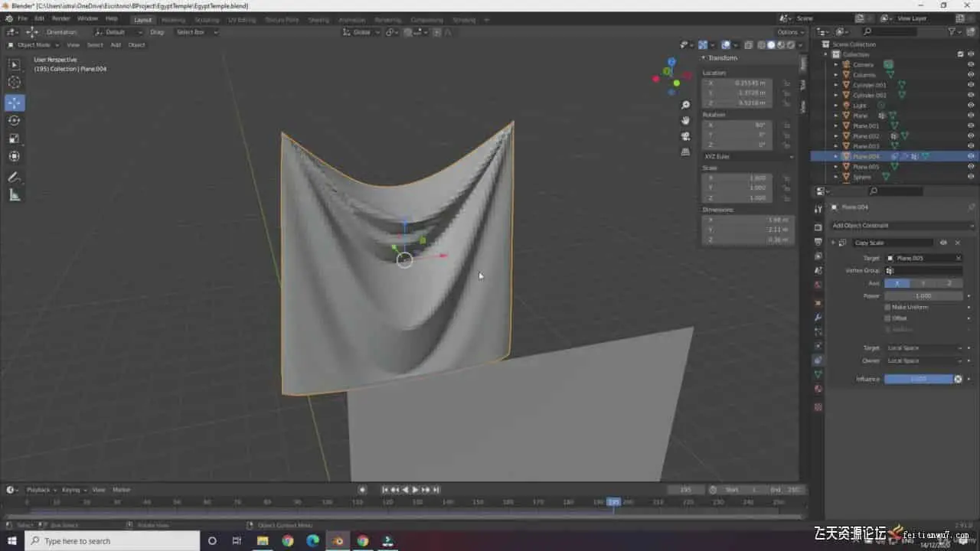Open the Render menu
The width and height of the screenshot is (980, 551).
click(x=60, y=18)
